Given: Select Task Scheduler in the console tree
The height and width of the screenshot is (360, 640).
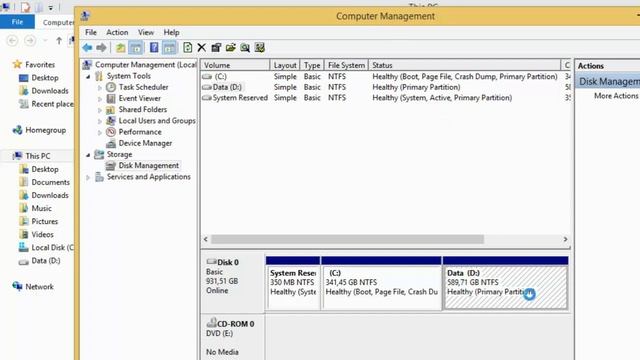Looking at the screenshot, I should (x=143, y=87).
